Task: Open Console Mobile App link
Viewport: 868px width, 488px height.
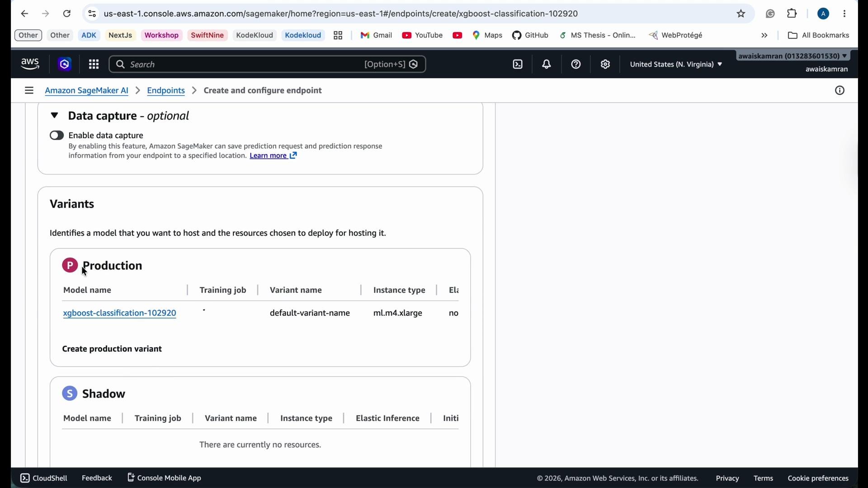Action: tap(165, 478)
